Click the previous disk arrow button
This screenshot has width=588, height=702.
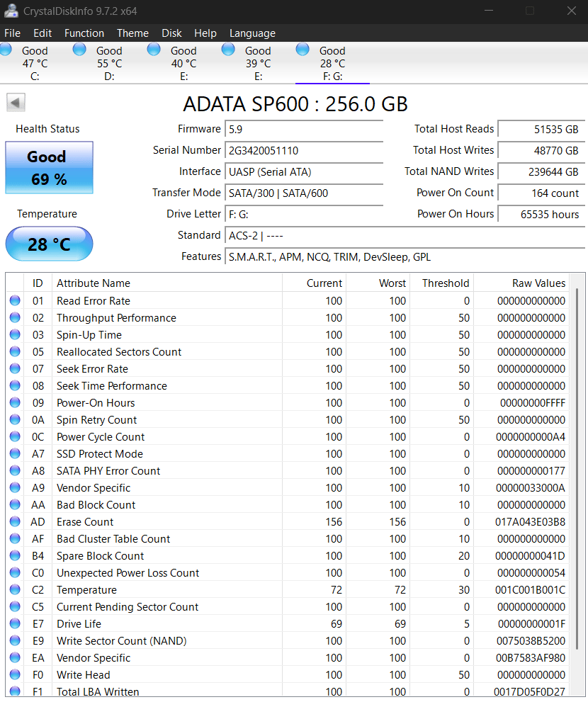16,103
